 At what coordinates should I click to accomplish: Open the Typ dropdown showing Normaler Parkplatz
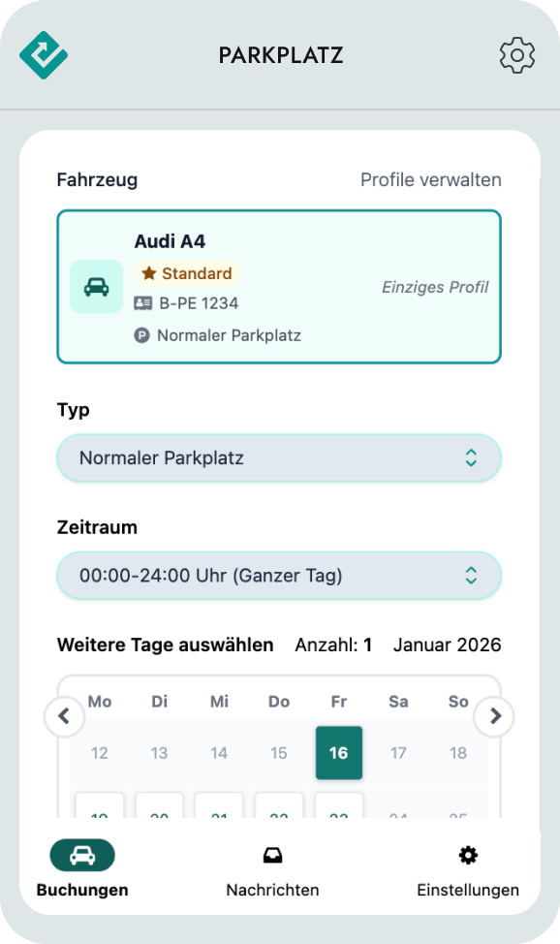(x=279, y=456)
